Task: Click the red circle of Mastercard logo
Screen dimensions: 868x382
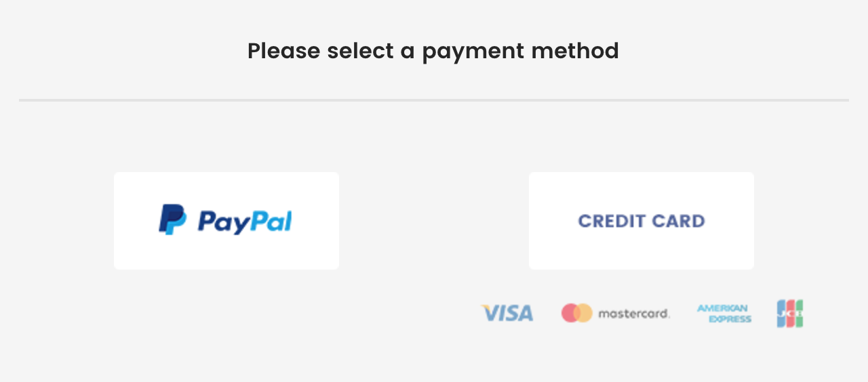Action: click(570, 313)
